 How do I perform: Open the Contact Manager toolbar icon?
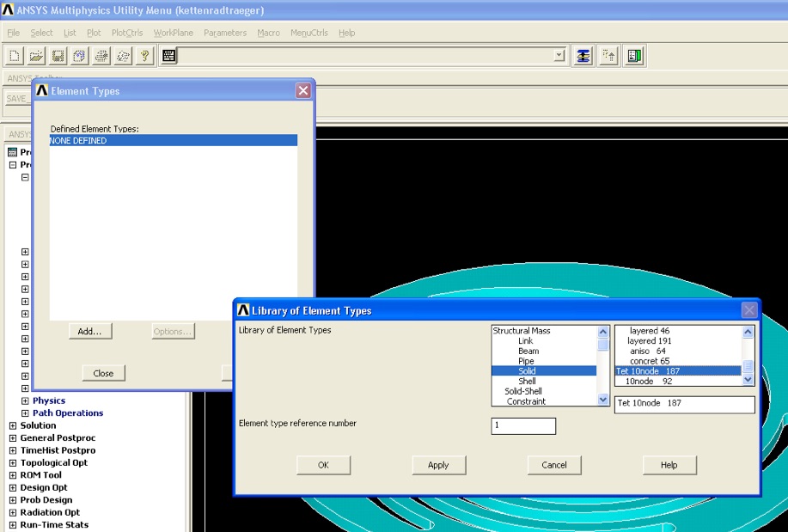[x=634, y=56]
